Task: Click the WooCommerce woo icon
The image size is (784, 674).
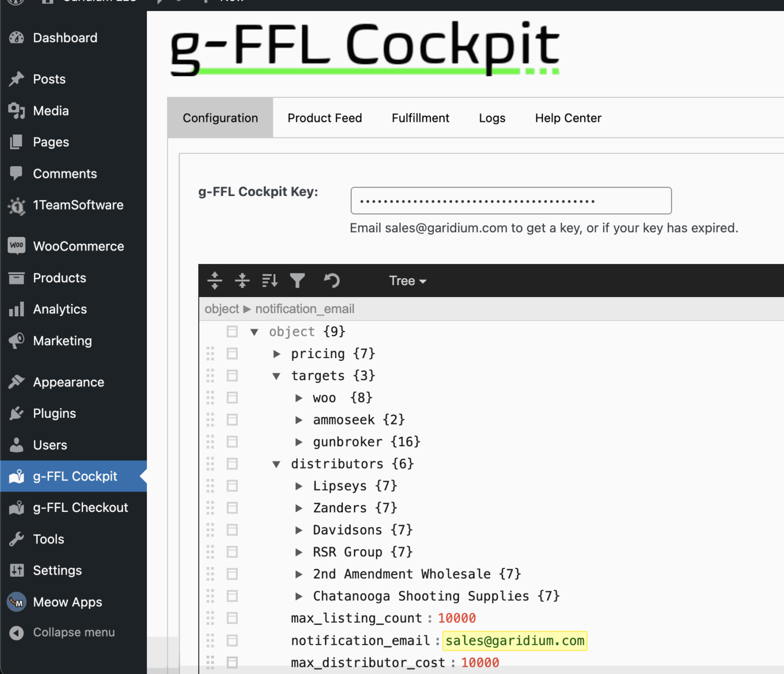Action: (17, 245)
